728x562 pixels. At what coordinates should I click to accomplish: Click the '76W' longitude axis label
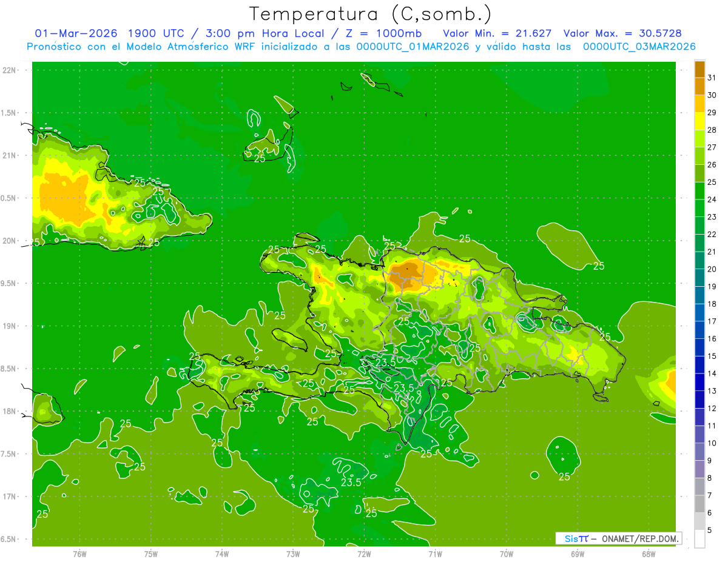pyautogui.click(x=79, y=554)
